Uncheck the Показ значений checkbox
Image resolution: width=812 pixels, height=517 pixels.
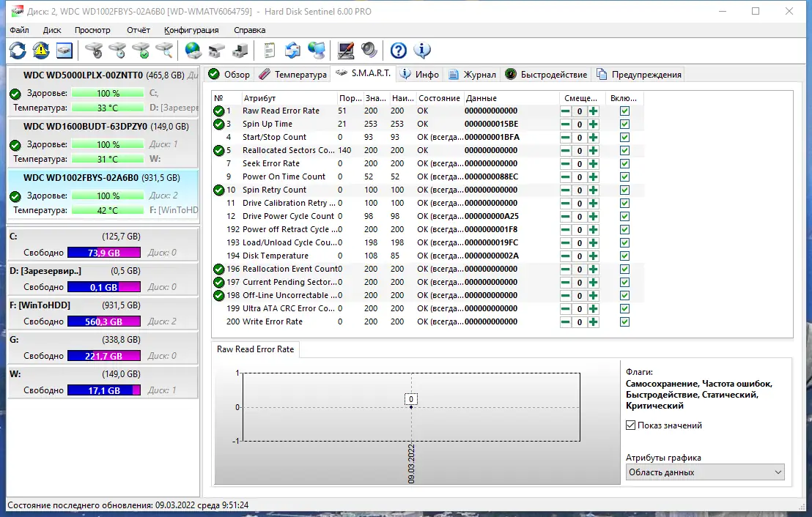coord(630,425)
